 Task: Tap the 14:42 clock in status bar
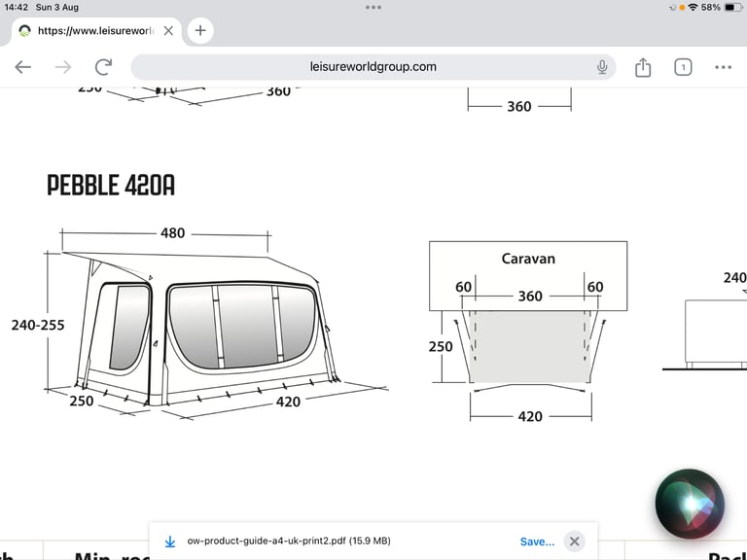pos(16,7)
